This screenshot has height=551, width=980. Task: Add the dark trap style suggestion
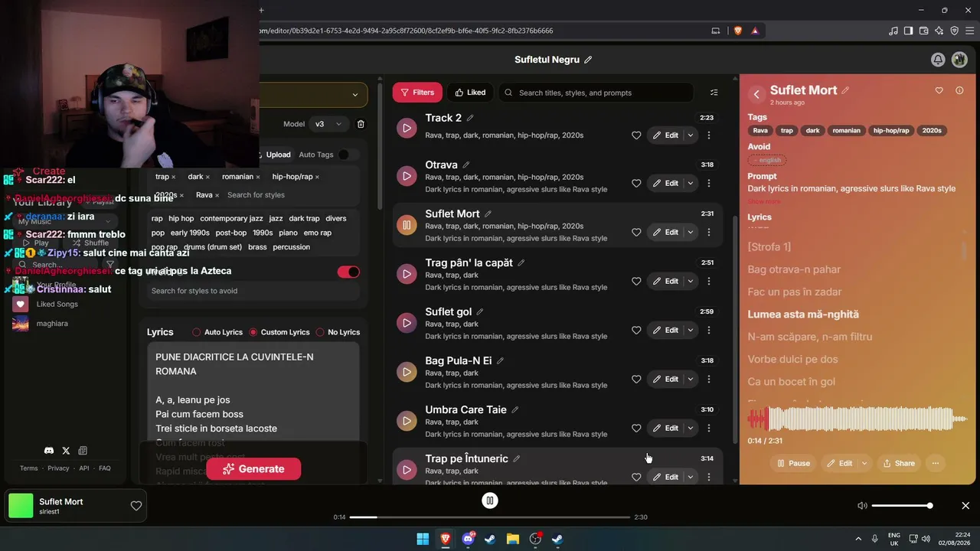pyautogui.click(x=305, y=219)
